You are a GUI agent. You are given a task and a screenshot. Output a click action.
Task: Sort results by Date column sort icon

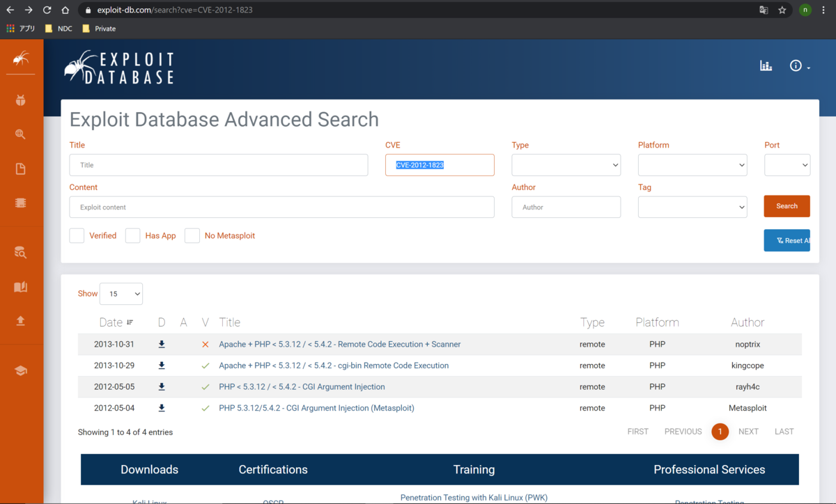[x=130, y=322]
